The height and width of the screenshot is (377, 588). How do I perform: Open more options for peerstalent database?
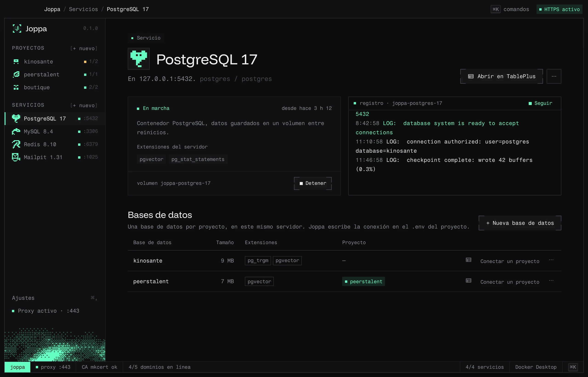[x=551, y=280]
